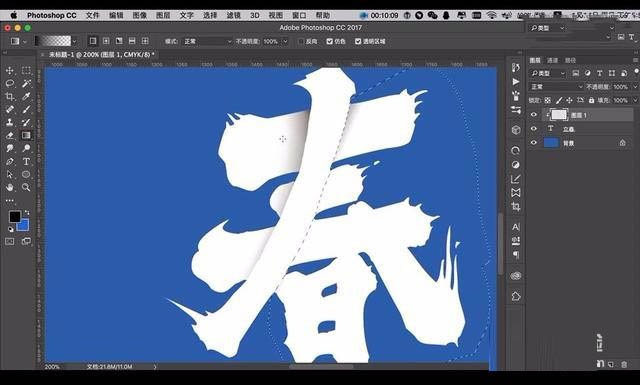Select the Eraser tool

tap(10, 135)
